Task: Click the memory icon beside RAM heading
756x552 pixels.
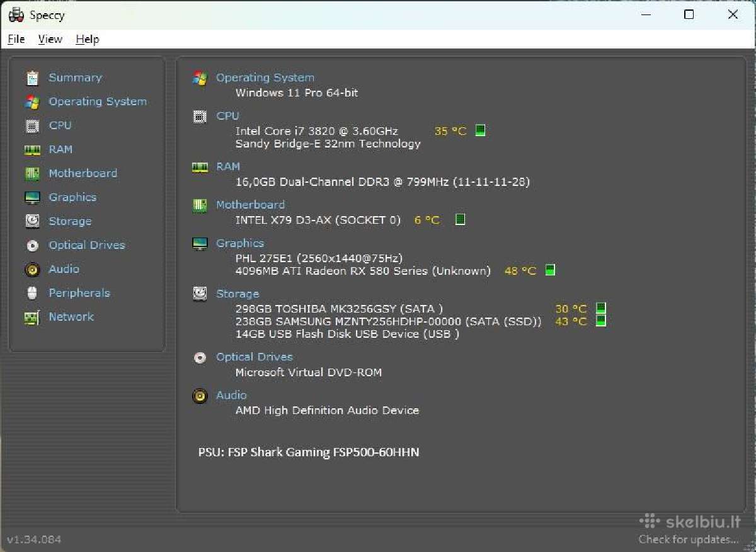Action: coord(200,167)
